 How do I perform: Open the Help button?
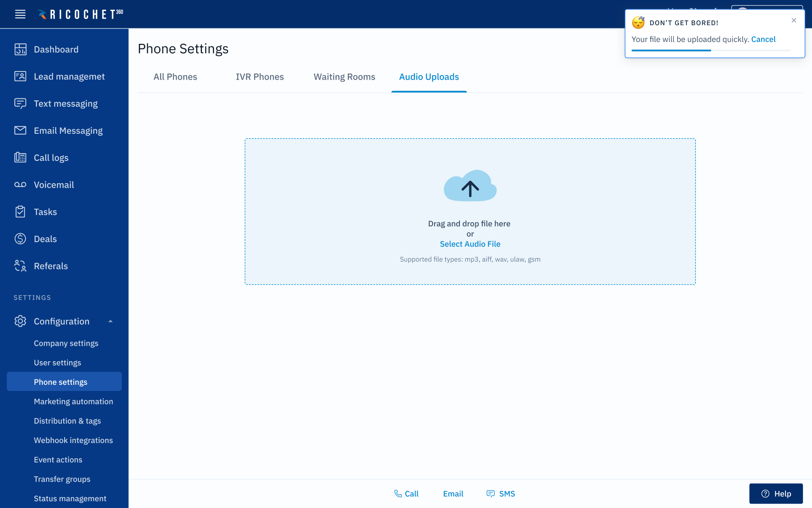click(776, 493)
